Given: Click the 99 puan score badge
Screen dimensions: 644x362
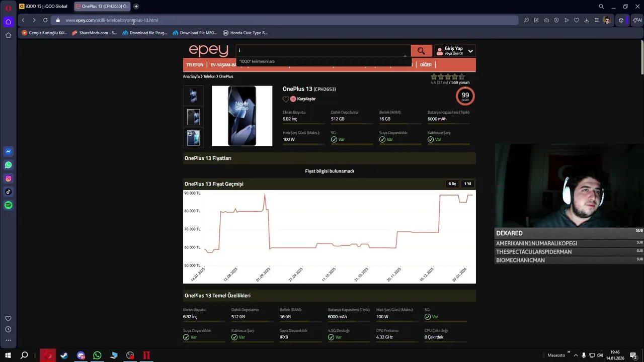Looking at the screenshot, I should click(x=465, y=96).
